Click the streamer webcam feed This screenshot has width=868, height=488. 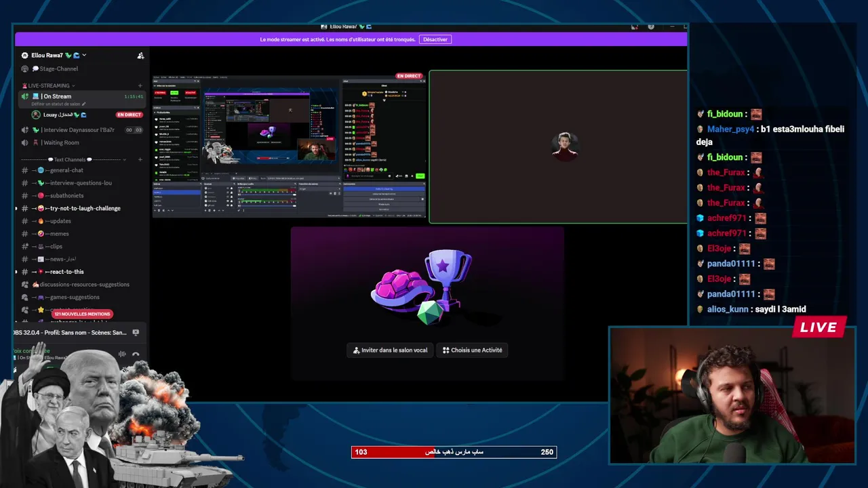732,396
